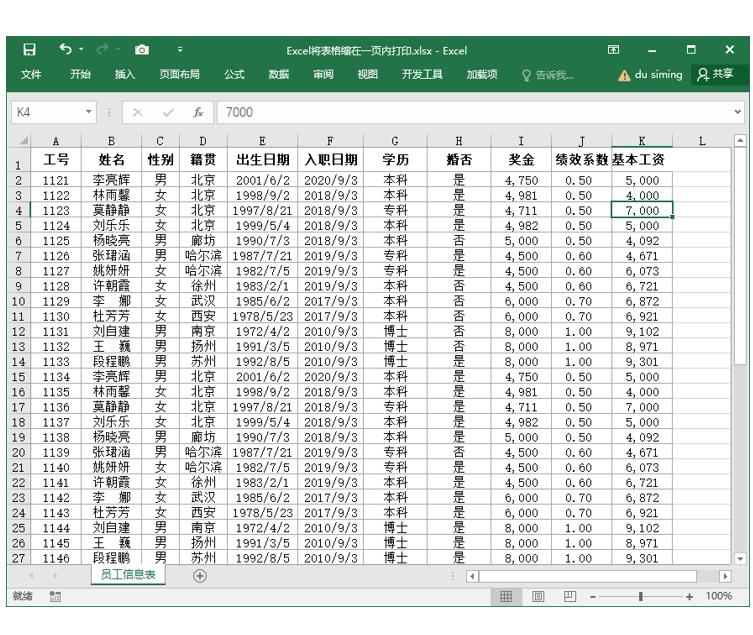The width and height of the screenshot is (753, 635).
Task: Open the 加载项 ribbon tab
Action: click(482, 74)
